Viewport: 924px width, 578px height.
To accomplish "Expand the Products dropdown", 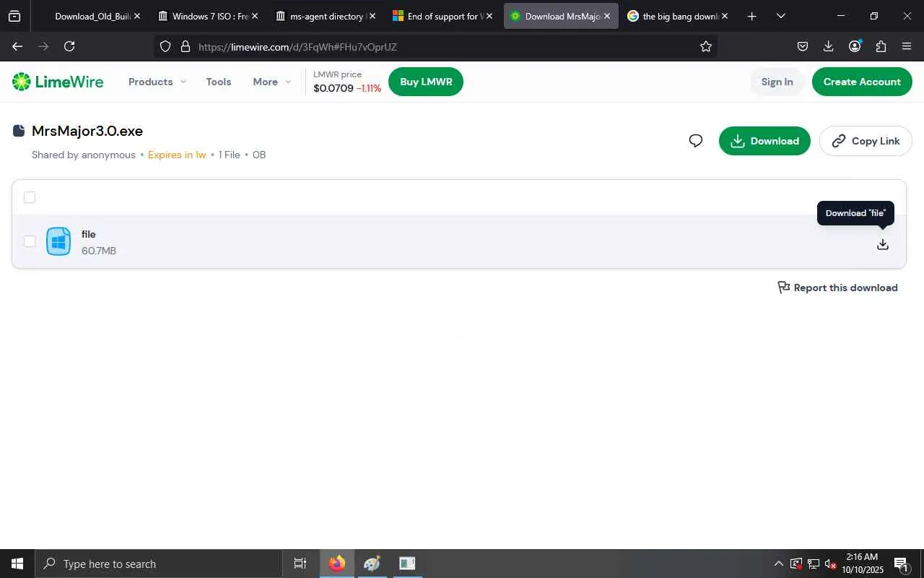I will coord(157,82).
